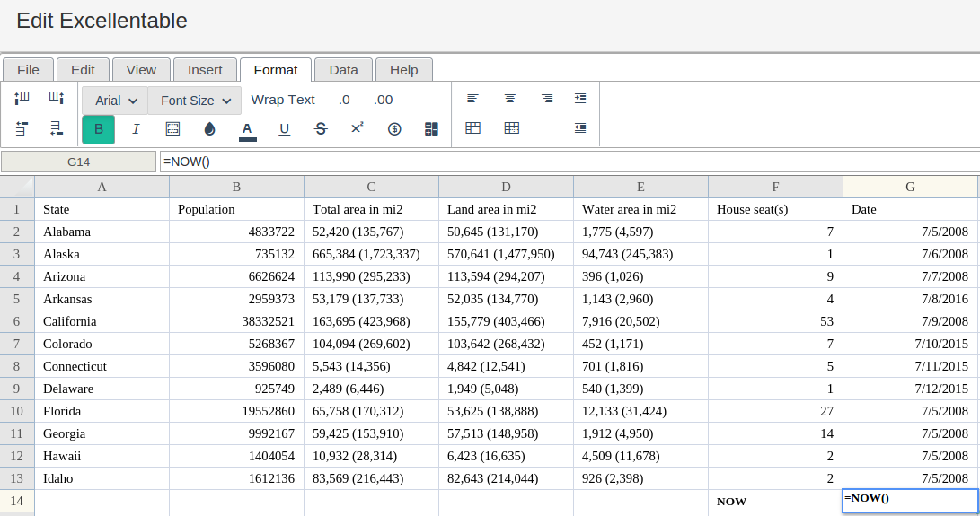This screenshot has width=980, height=516.
Task: Toggle underline formatting
Action: [x=285, y=129]
